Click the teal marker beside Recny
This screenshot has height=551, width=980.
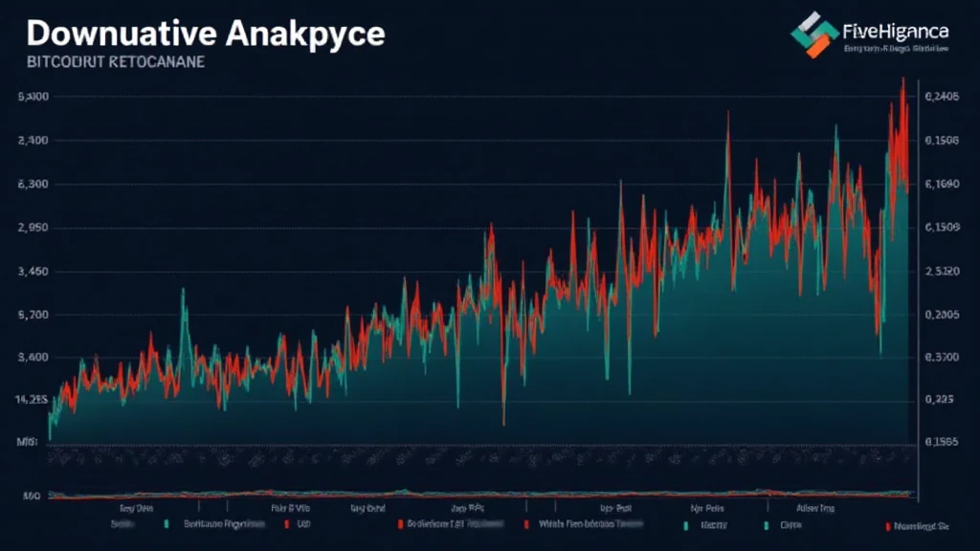687,525
